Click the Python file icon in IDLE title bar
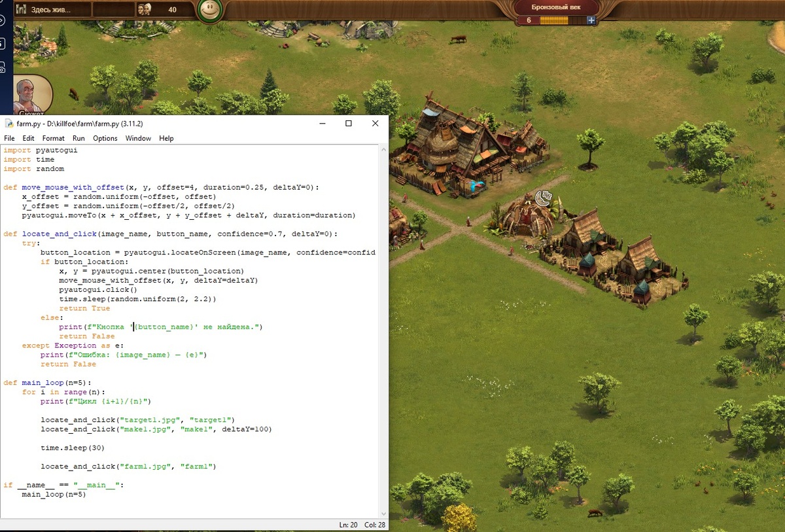 (9, 124)
